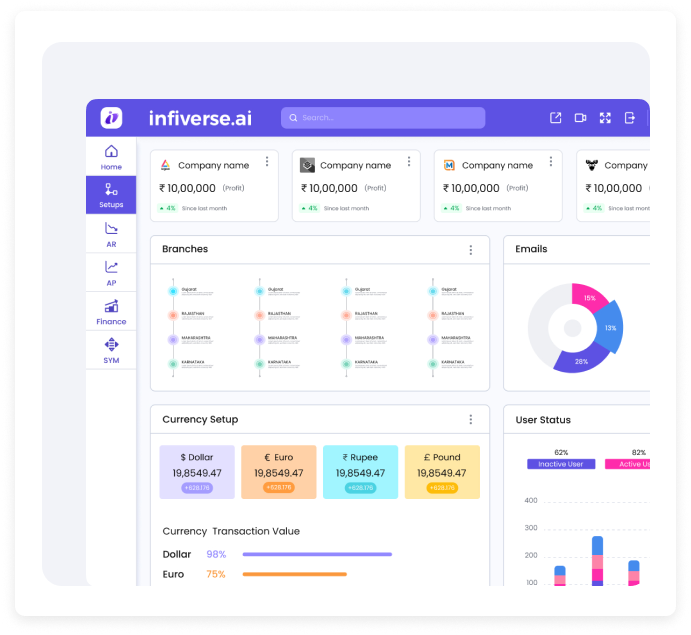Toggle fullscreen with the expand icon
Screen dimensions: 691x635
(x=605, y=118)
